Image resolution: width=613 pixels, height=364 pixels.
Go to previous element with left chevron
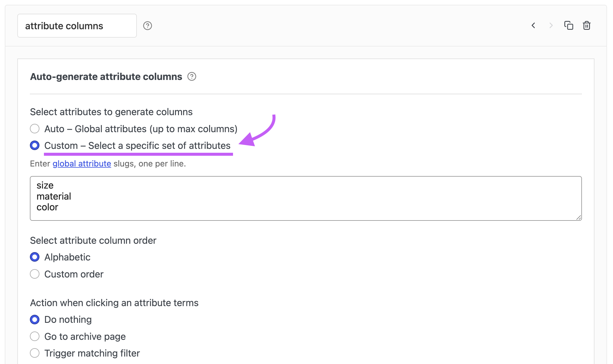(533, 25)
